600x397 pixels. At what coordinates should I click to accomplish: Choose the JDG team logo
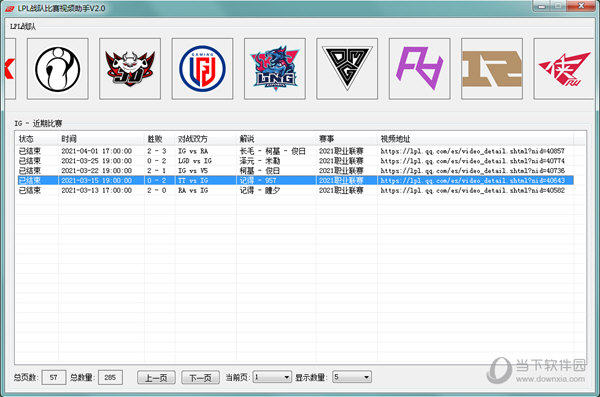coord(130,69)
